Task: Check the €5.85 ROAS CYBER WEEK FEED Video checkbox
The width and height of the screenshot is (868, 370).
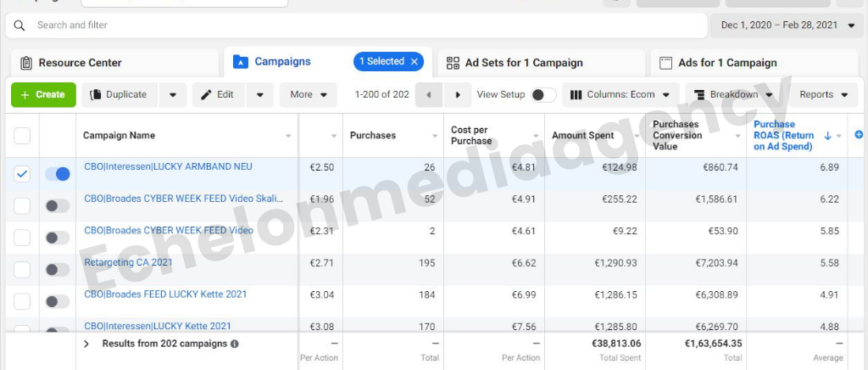Action: pos(22,238)
